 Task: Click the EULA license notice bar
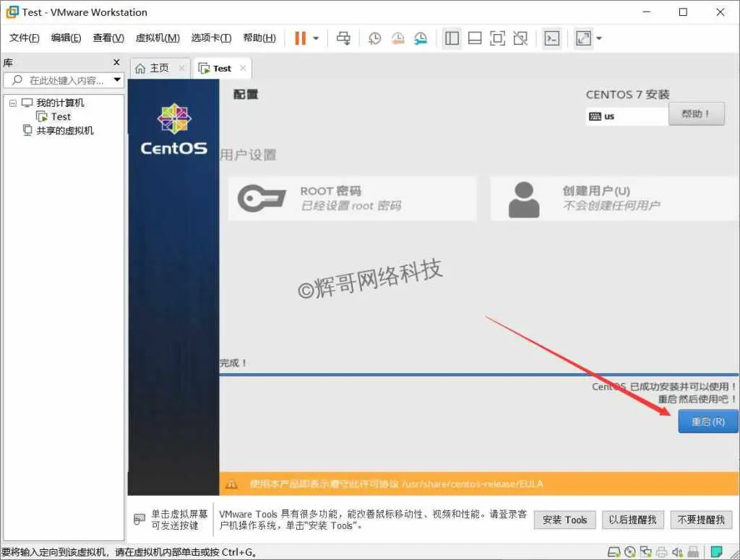pyautogui.click(x=478, y=484)
